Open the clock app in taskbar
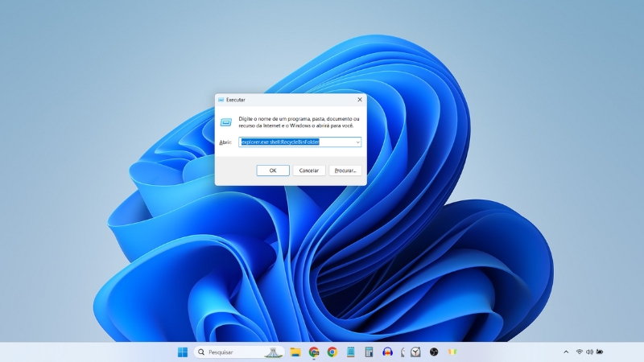This screenshot has height=362, width=644. (415, 352)
